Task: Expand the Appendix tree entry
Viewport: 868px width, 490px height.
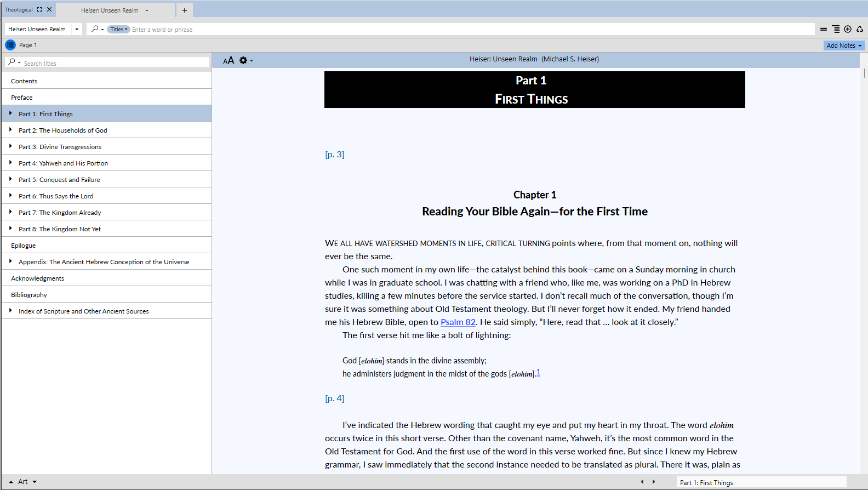Action: click(x=10, y=261)
